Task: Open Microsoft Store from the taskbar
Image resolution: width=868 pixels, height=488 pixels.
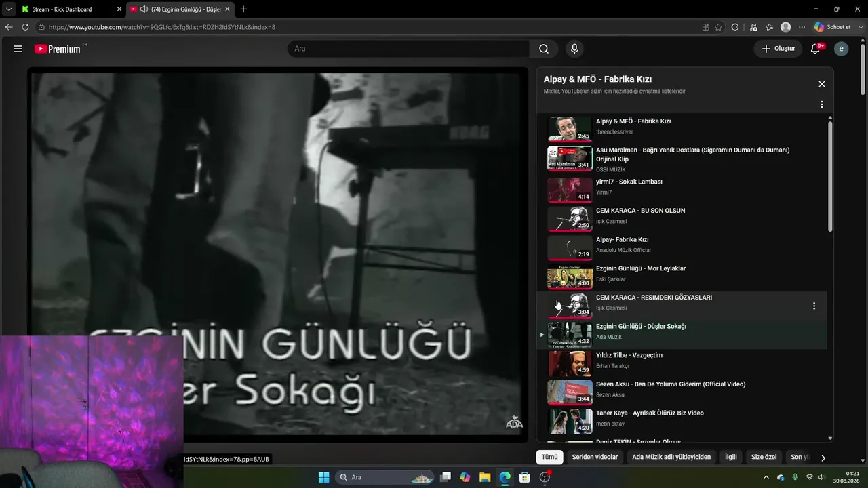Action: [x=524, y=477]
